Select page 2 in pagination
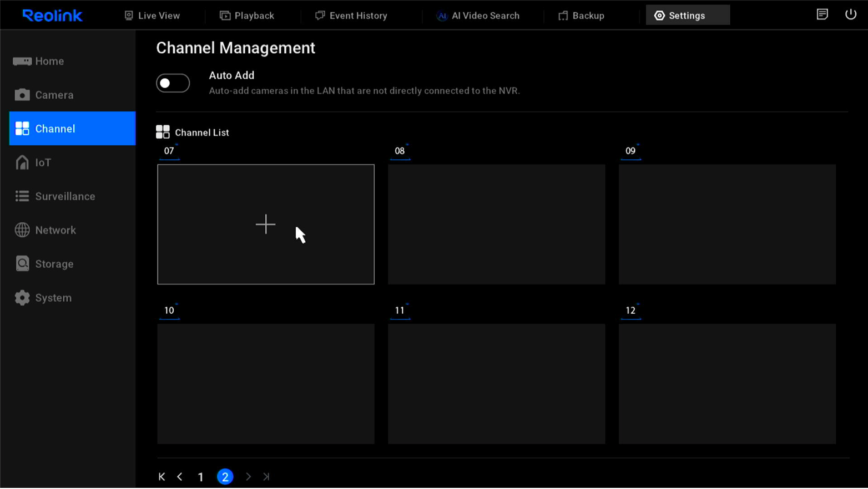This screenshot has width=868, height=489. (x=225, y=477)
